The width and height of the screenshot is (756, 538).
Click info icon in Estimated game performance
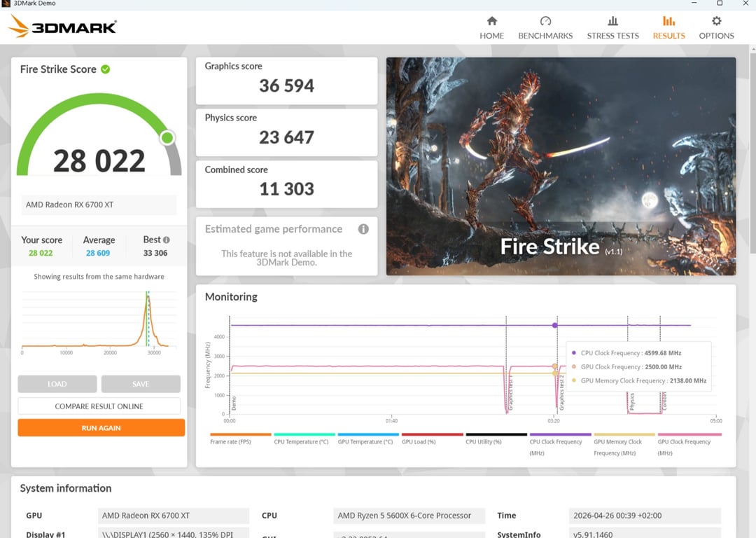click(363, 229)
